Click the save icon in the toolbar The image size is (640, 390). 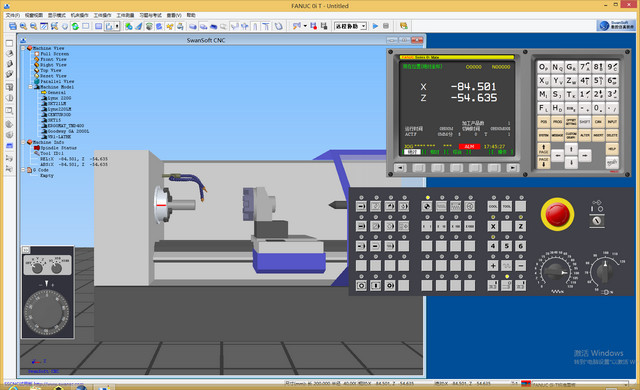[x=13, y=26]
